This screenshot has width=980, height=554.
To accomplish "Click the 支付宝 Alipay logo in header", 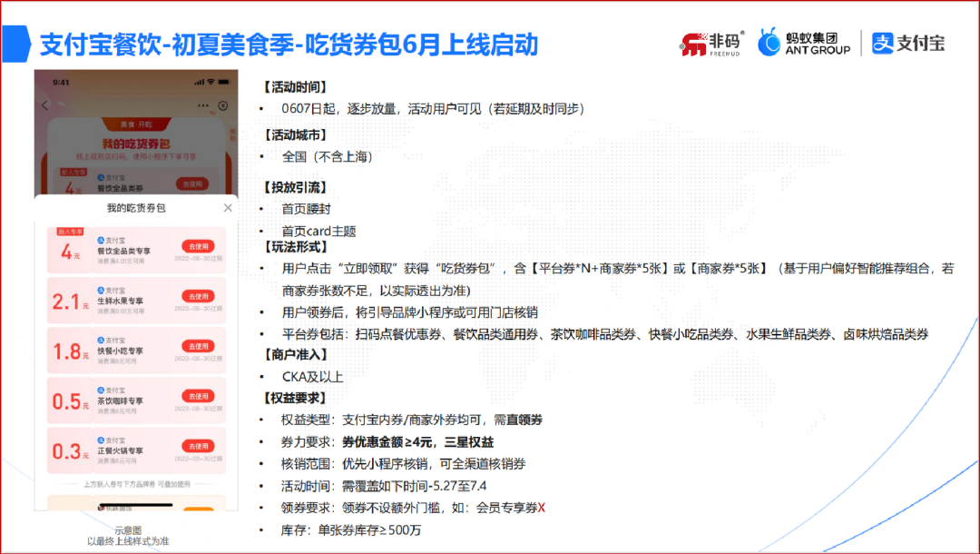I will 908,44.
